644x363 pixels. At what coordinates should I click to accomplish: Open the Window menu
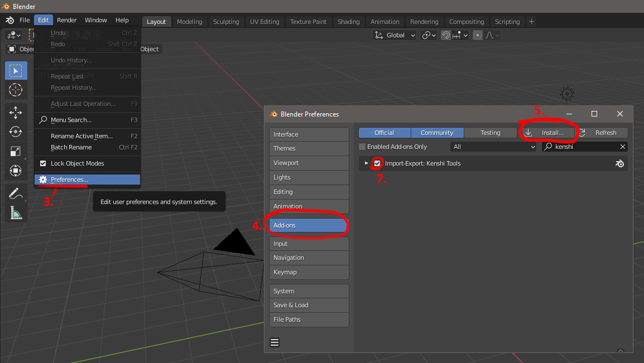coord(95,20)
